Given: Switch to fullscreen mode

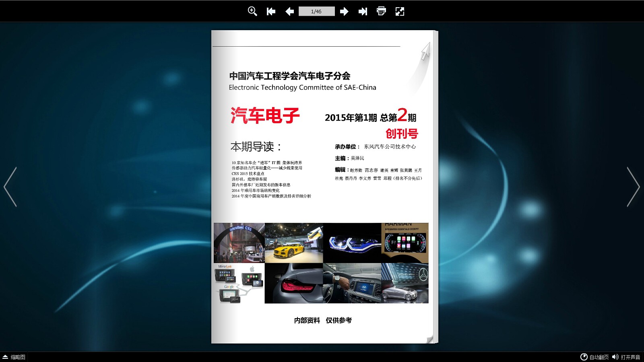Looking at the screenshot, I should pyautogui.click(x=400, y=11).
